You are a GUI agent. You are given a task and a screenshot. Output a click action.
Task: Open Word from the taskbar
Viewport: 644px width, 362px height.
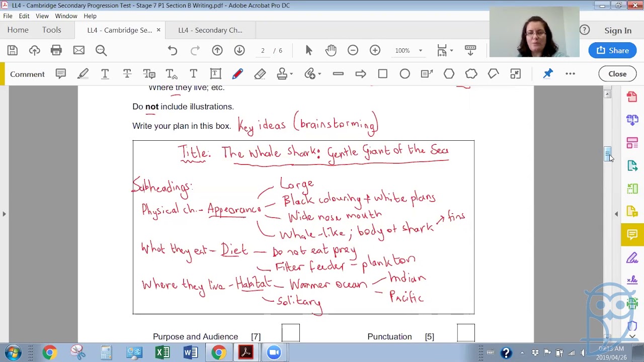coord(191,352)
